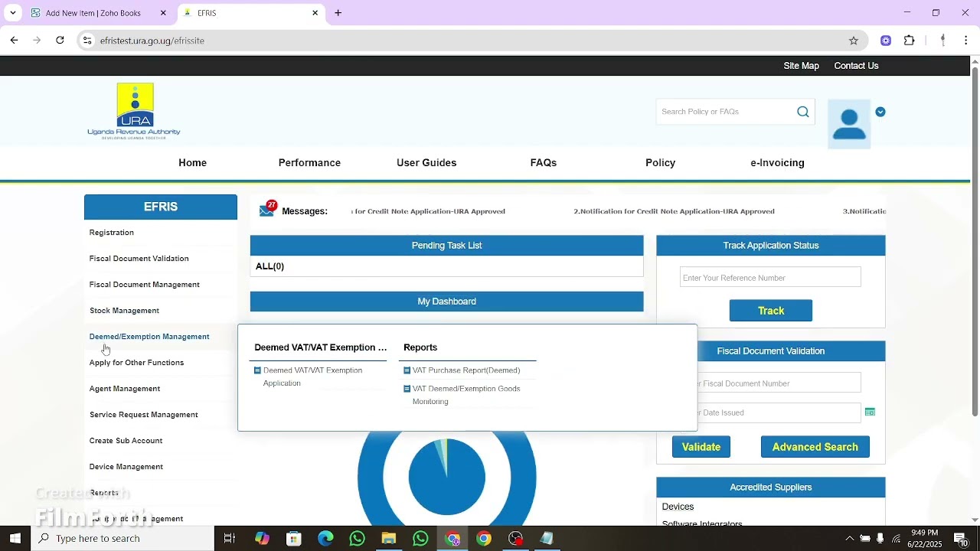Viewport: 980px width, 551px height.
Task: Open Microsoft Edge from taskbar
Action: tap(325, 539)
